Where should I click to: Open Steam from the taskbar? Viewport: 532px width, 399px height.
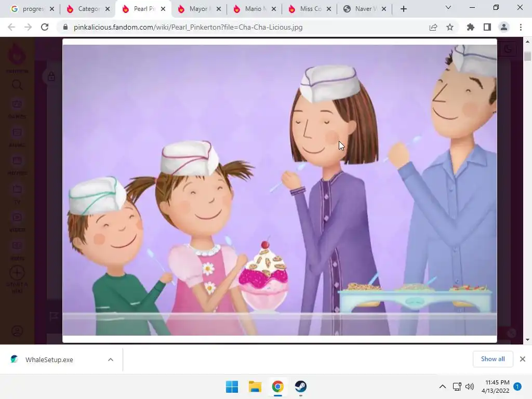[x=301, y=387]
